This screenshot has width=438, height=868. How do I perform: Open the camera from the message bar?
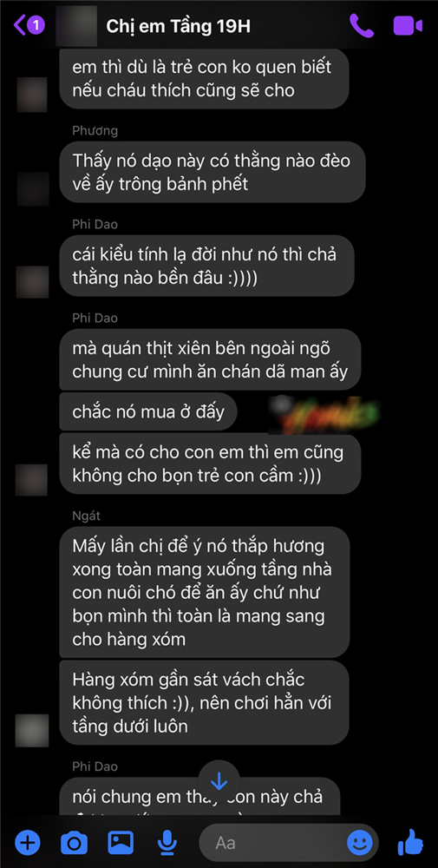74,843
